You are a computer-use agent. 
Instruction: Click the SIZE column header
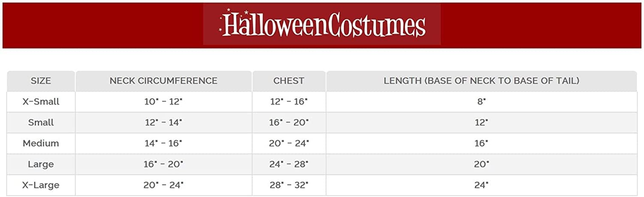(x=41, y=81)
